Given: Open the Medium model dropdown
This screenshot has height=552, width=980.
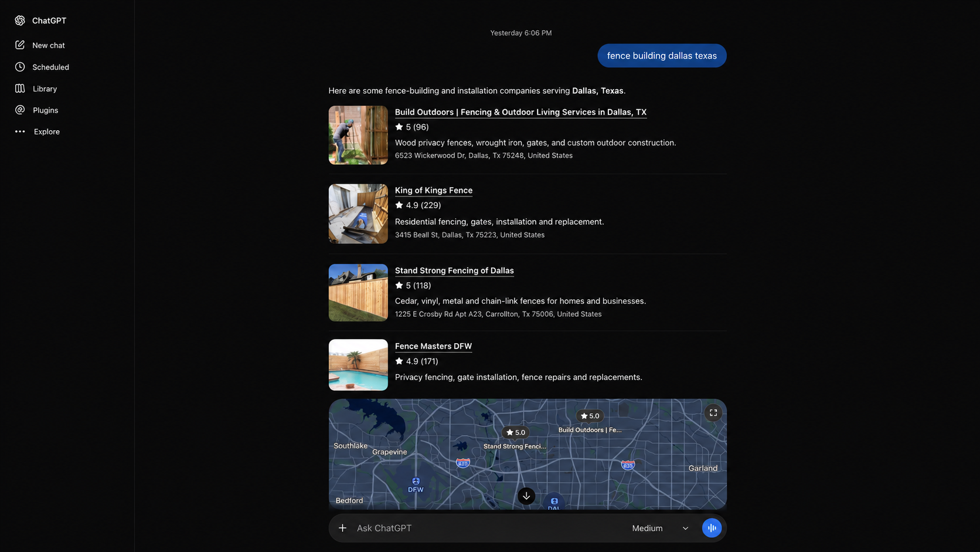Looking at the screenshot, I should click(660, 528).
